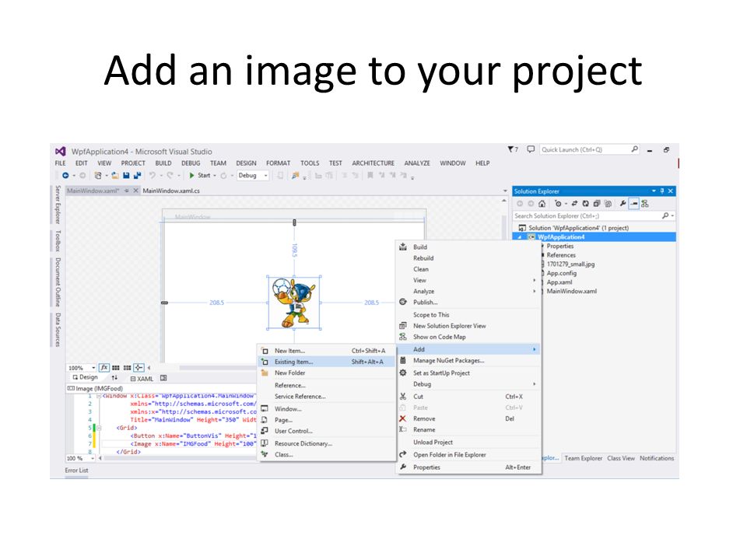Click the Redo arrow icon
Image resolution: width=747 pixels, height=560 pixels.
[x=170, y=176]
